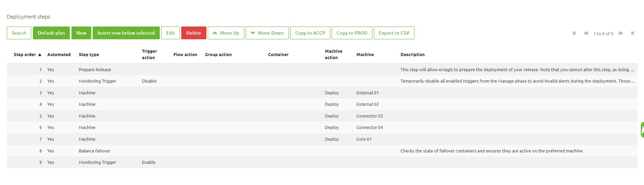The image size is (644, 185).
Task: Sort by the Automated column header
Action: point(59,54)
